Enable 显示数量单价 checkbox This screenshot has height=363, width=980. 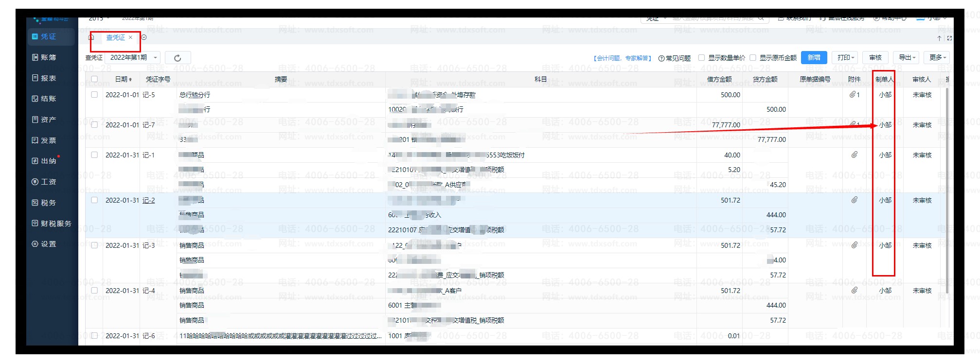tap(701, 58)
